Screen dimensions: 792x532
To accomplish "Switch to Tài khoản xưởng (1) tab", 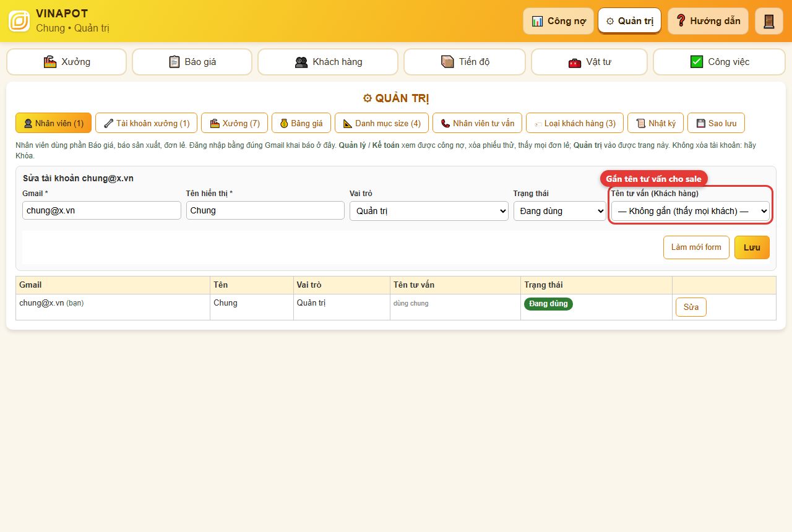I will tap(147, 123).
